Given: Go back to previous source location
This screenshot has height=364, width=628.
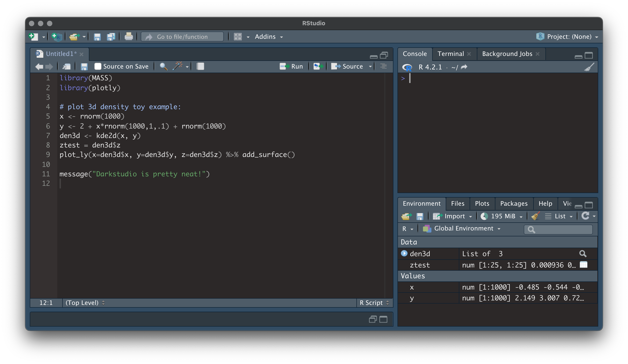Looking at the screenshot, I should coord(39,67).
